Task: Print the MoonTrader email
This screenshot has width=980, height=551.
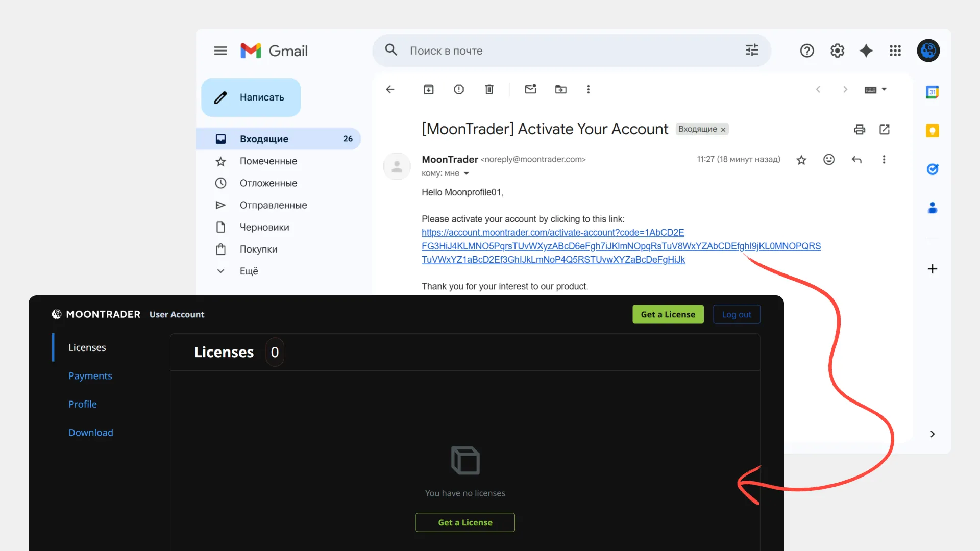Action: coord(860,130)
